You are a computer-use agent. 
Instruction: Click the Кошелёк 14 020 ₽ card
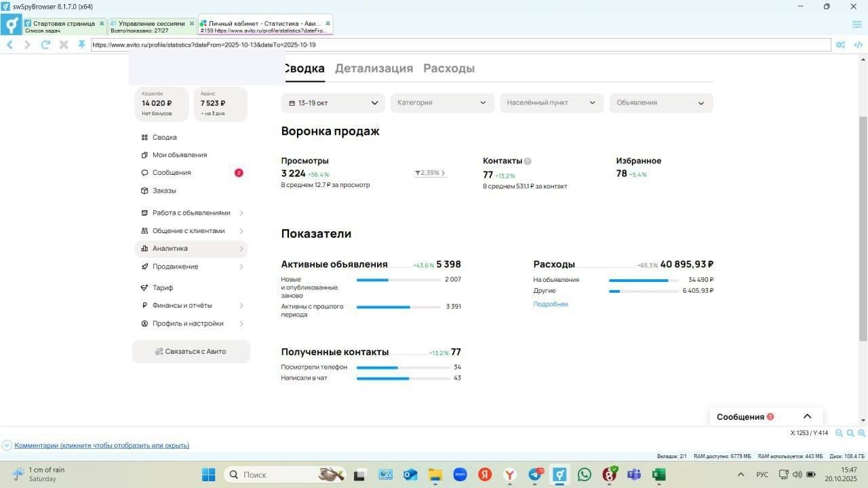pos(161,104)
